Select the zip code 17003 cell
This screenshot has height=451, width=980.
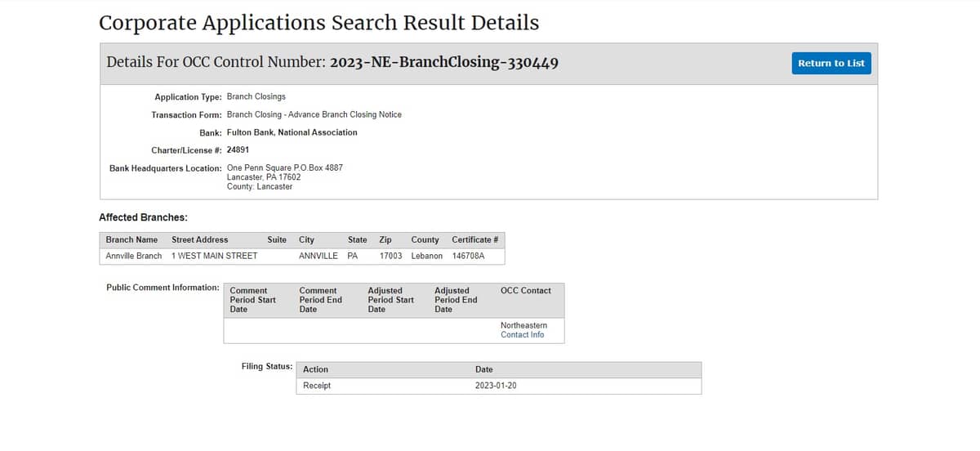[x=390, y=256]
